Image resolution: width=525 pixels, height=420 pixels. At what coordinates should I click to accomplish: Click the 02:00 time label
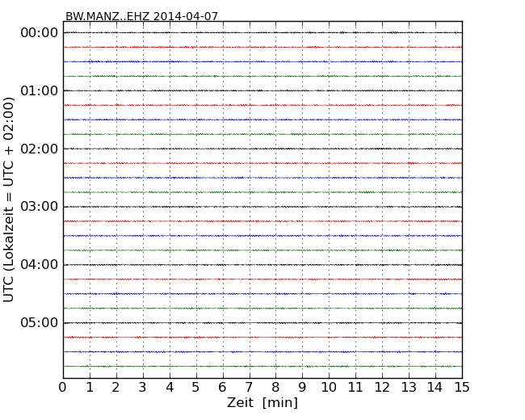[x=40, y=149]
